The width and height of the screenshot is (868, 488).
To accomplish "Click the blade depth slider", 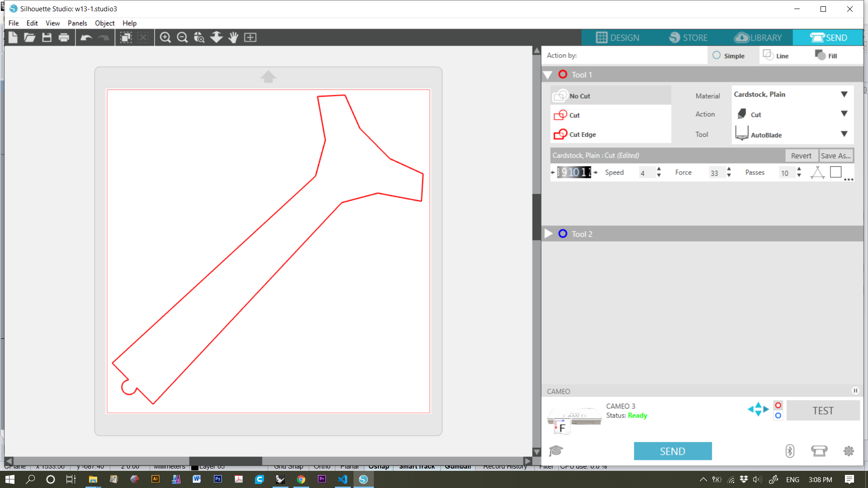I will click(574, 172).
